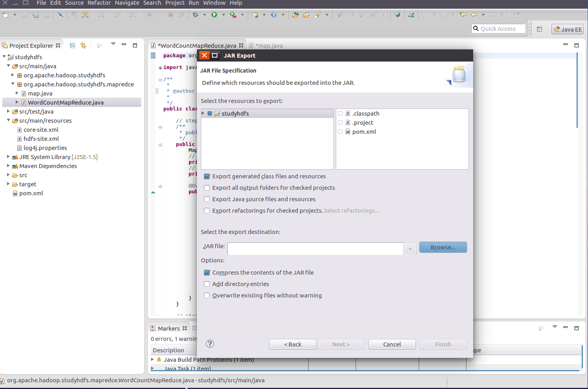Click the New Server wizard icon
Image resolution: width=588 pixels, height=389 pixels.
[255, 15]
